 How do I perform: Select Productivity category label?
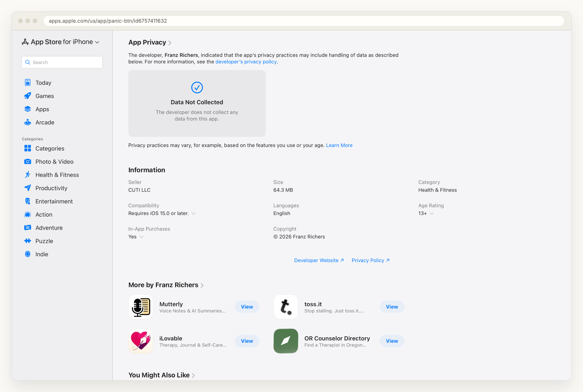click(x=51, y=188)
